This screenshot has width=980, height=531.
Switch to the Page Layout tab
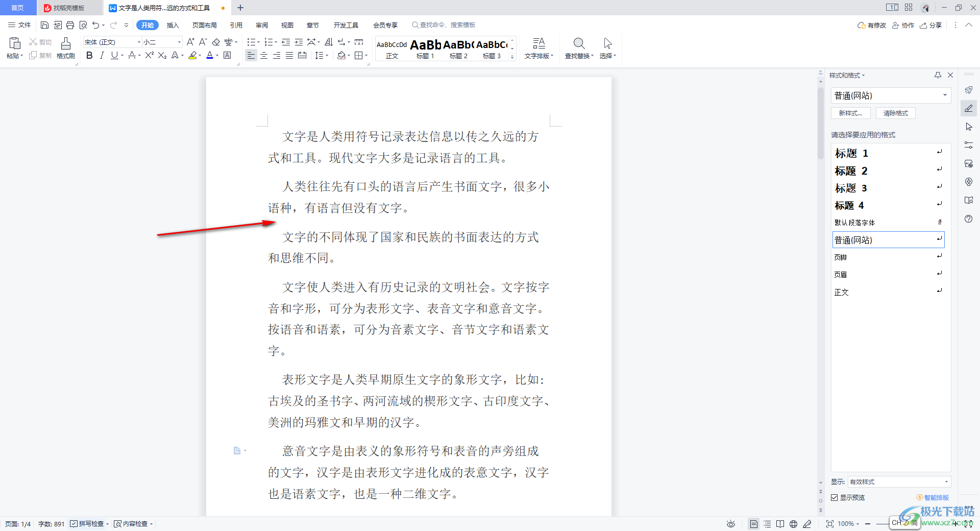(x=205, y=25)
